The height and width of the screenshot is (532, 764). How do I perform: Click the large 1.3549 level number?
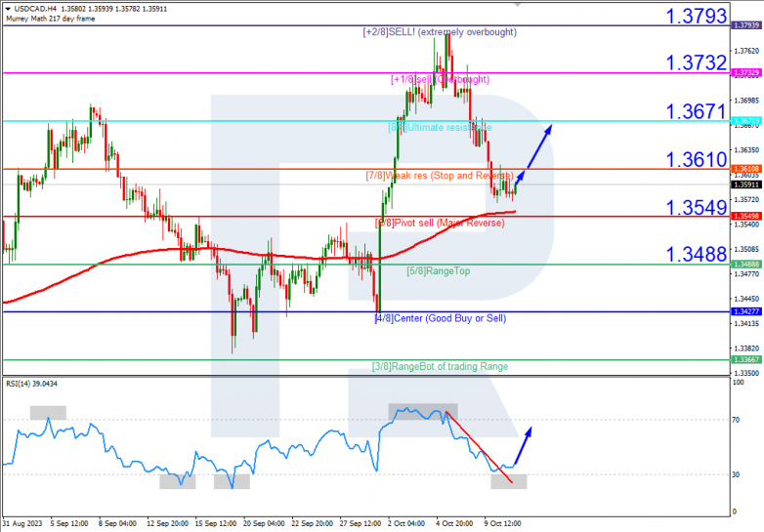pyautogui.click(x=696, y=208)
